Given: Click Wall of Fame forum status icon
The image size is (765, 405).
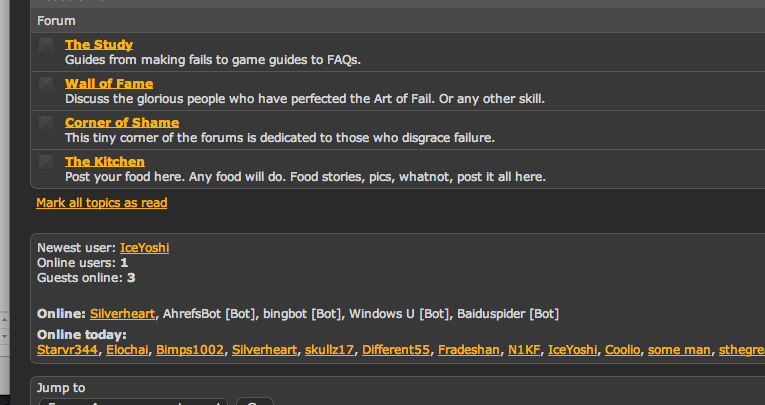Looking at the screenshot, I should 46,84.
